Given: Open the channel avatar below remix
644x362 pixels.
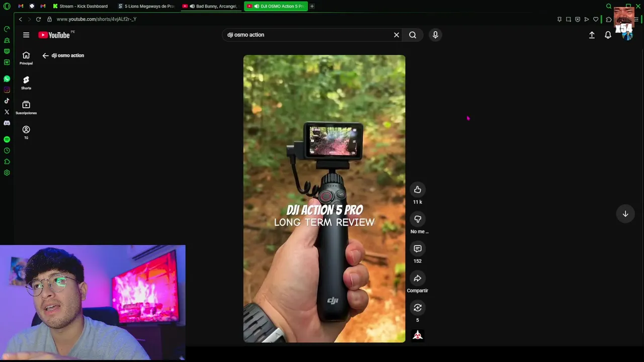Looking at the screenshot, I should click(x=418, y=335).
